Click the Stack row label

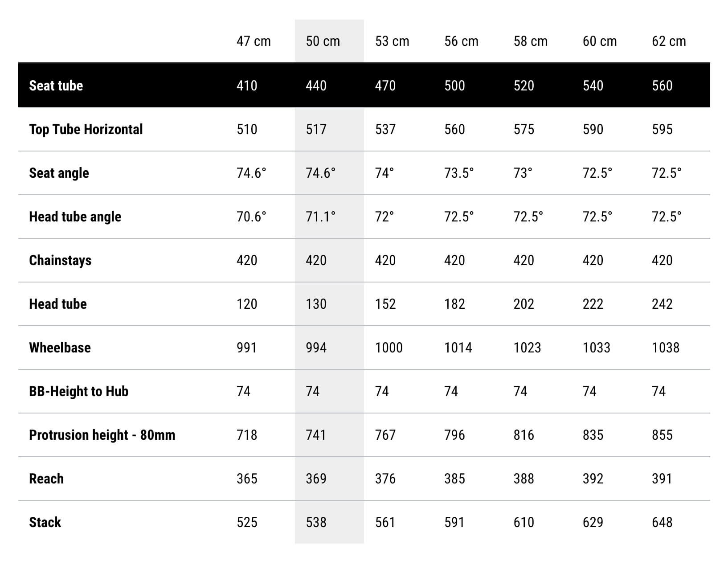45,522
